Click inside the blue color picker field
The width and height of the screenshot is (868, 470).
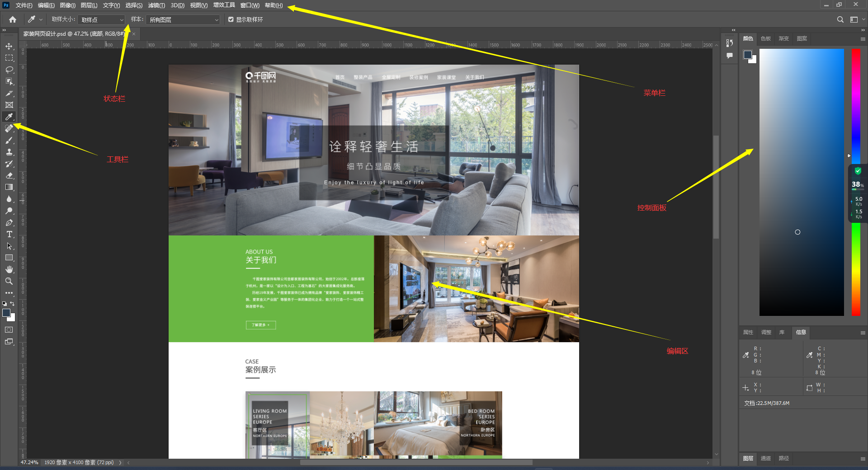click(x=802, y=182)
